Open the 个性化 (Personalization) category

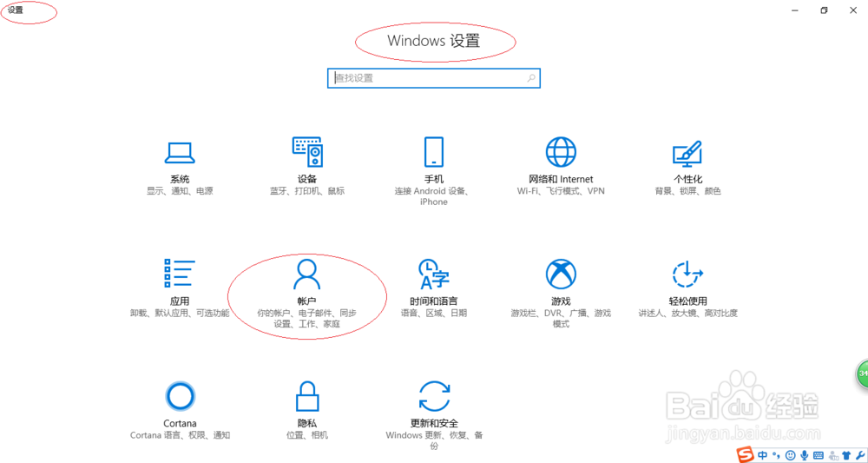point(687,168)
